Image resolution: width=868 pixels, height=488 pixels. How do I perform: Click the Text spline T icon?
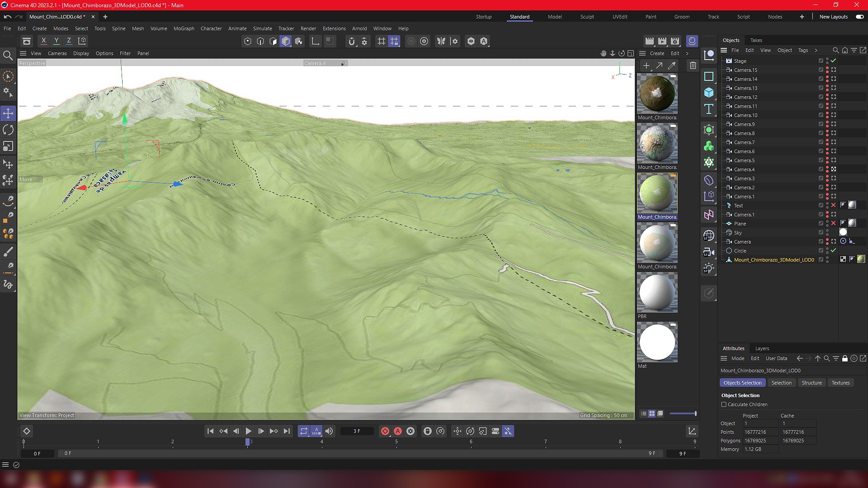(709, 109)
